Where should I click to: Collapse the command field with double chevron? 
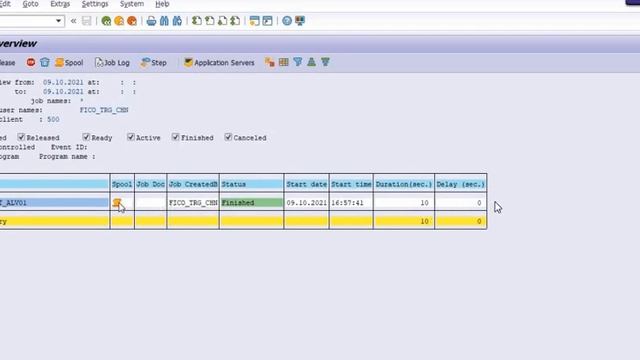coord(73,21)
